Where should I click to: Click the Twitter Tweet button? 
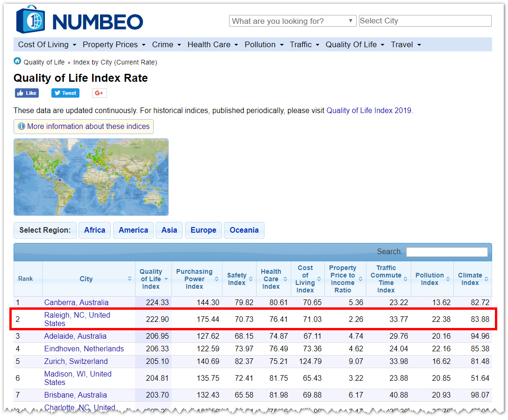pos(65,93)
